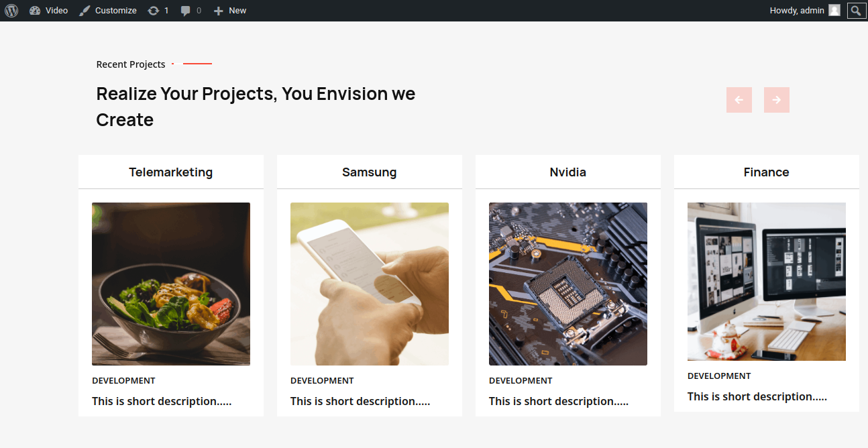The image size is (868, 448).
Task: Open the Howdy, admin account menu
Action: click(x=804, y=11)
